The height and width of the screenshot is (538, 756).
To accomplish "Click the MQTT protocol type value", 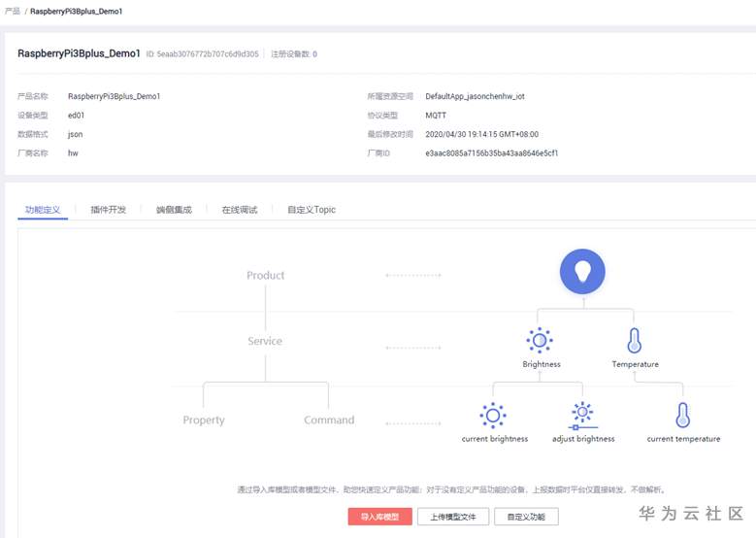I will coord(436,116).
